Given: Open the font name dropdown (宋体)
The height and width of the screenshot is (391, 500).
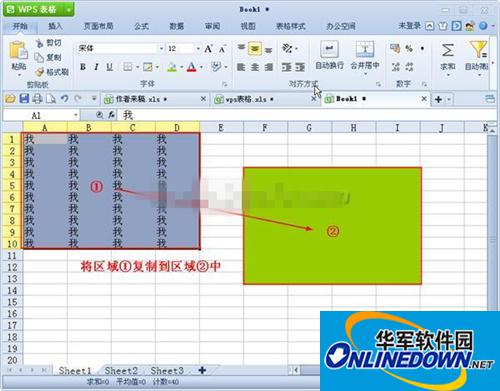Looking at the screenshot, I should pyautogui.click(x=161, y=49).
